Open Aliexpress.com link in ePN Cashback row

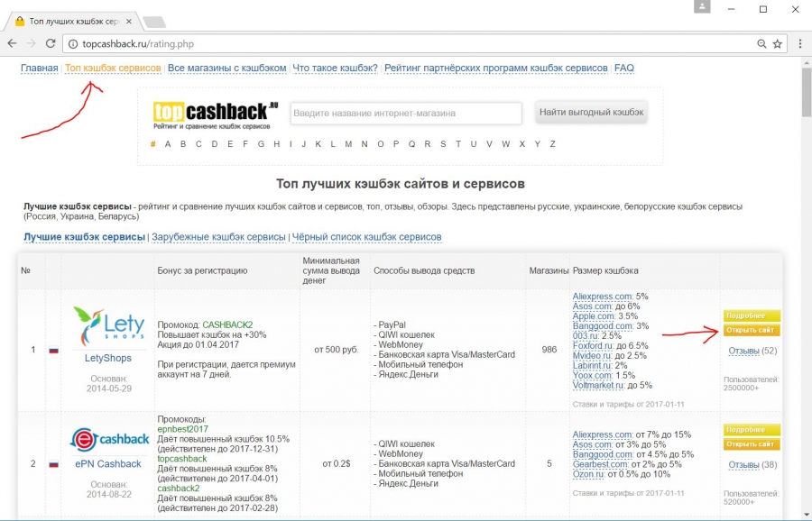coord(603,434)
